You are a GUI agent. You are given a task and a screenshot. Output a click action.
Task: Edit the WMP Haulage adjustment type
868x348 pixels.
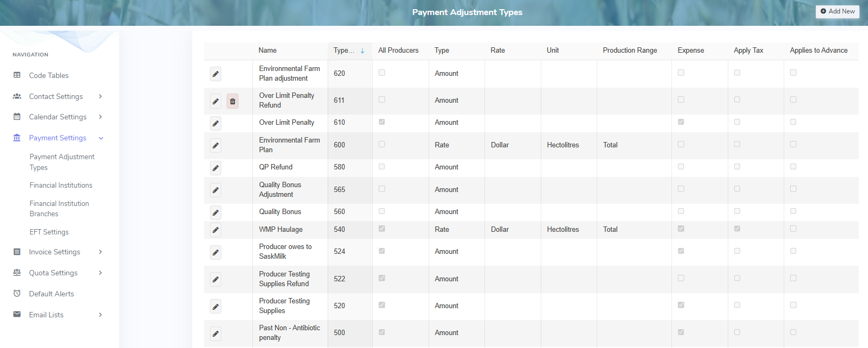pyautogui.click(x=215, y=230)
